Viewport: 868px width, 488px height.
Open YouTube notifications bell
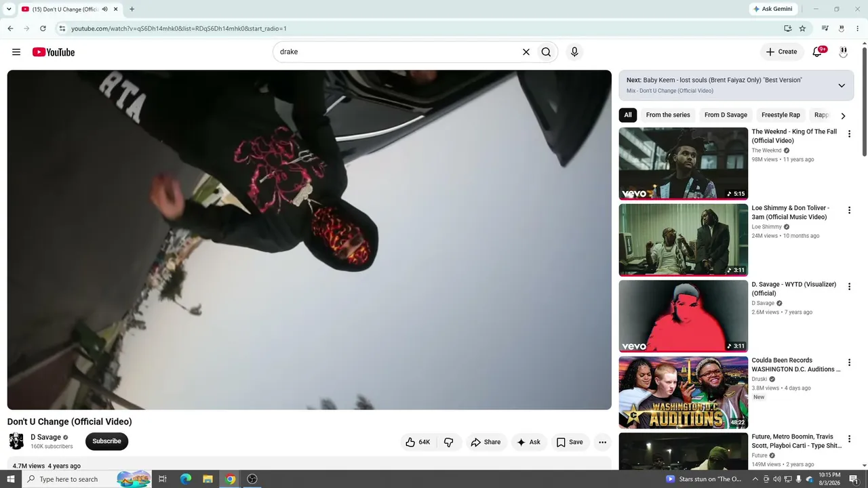click(x=818, y=52)
